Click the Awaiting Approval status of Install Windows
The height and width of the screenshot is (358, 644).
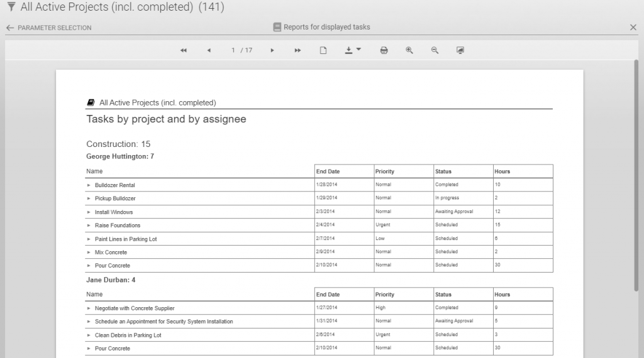point(454,212)
